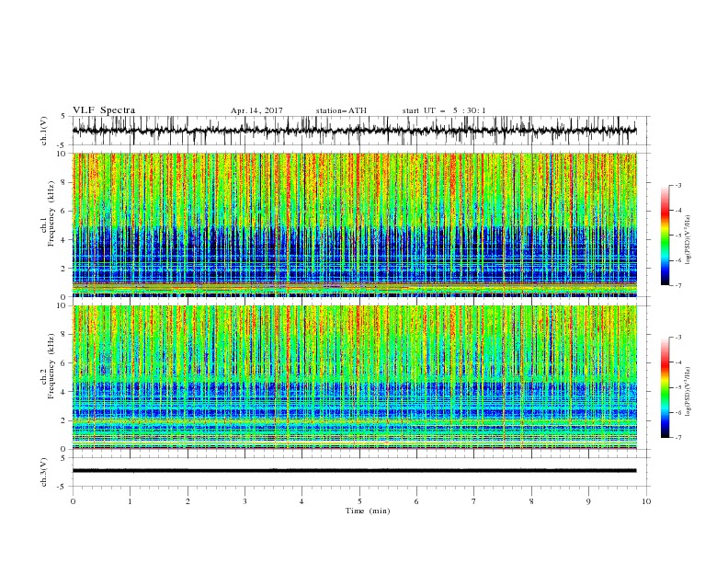Image resolution: width=728 pixels, height=563 pixels.
Task: Select the log(PSD) label beside ch.1 color bar
Action: pos(688,240)
